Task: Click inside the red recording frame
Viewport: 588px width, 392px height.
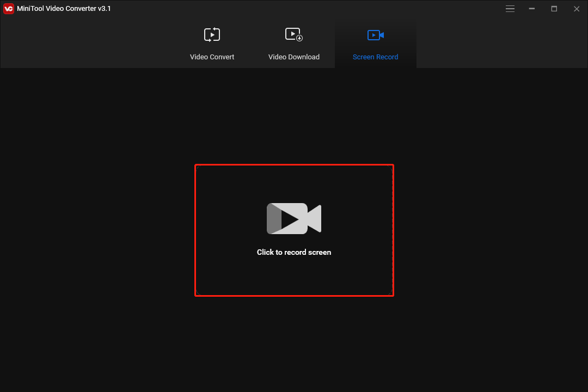Action: coord(294,230)
